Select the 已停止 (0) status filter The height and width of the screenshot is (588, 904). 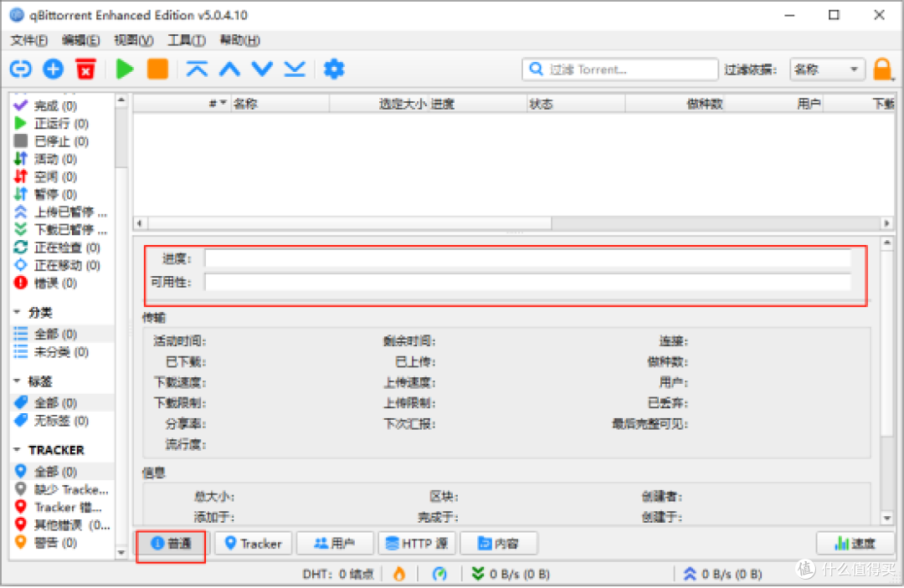(x=61, y=141)
